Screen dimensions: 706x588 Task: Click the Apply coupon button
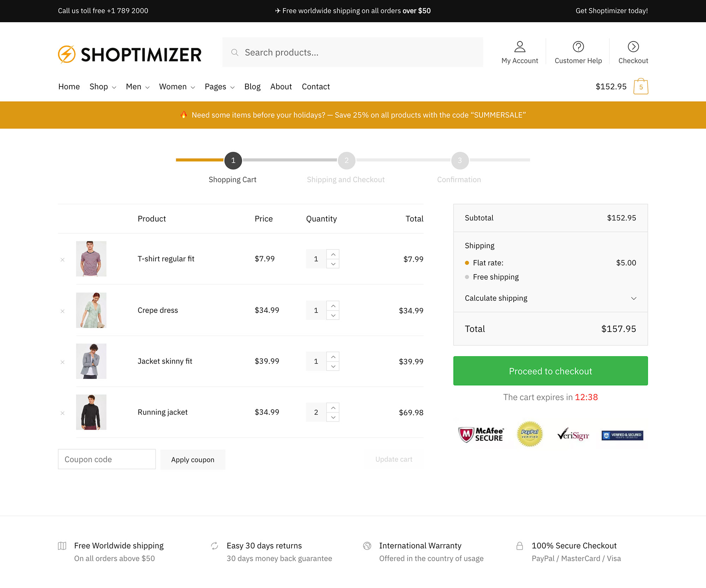coord(193,459)
